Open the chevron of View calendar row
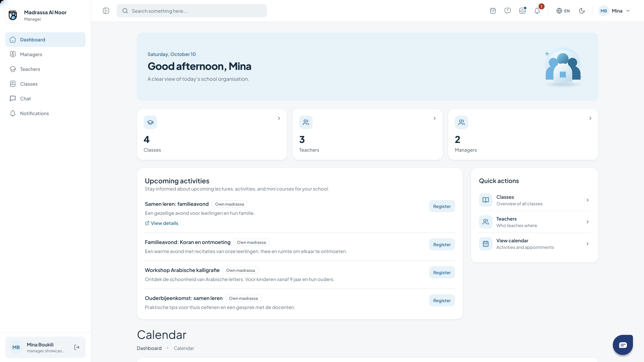 [x=587, y=244]
